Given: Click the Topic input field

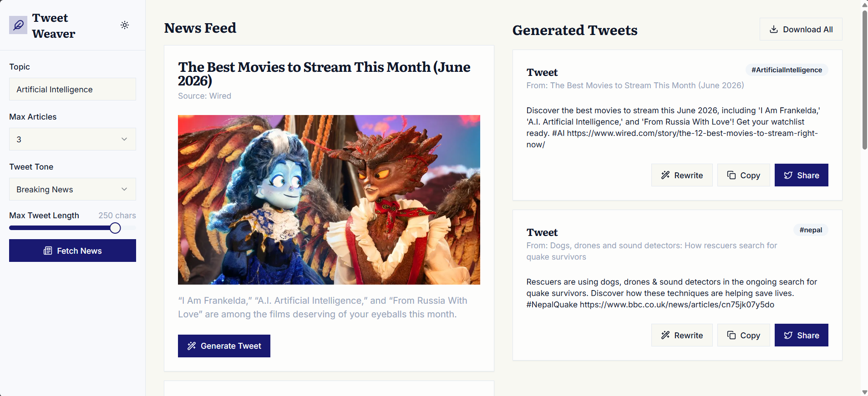Looking at the screenshot, I should [72, 89].
